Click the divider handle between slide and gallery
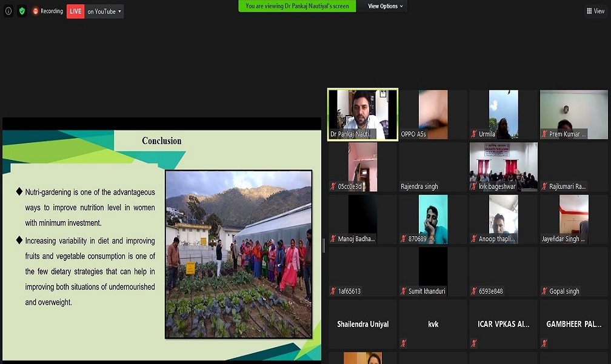611x364 pixels. click(x=324, y=245)
